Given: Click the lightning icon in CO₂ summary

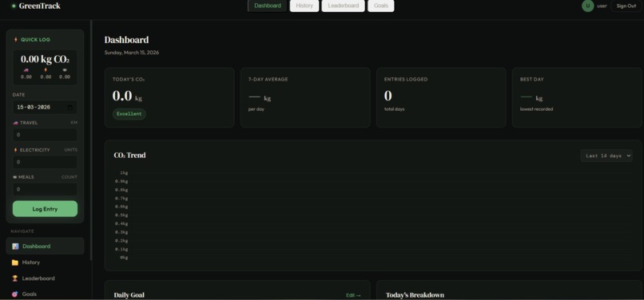Looking at the screenshot, I should point(46,70).
